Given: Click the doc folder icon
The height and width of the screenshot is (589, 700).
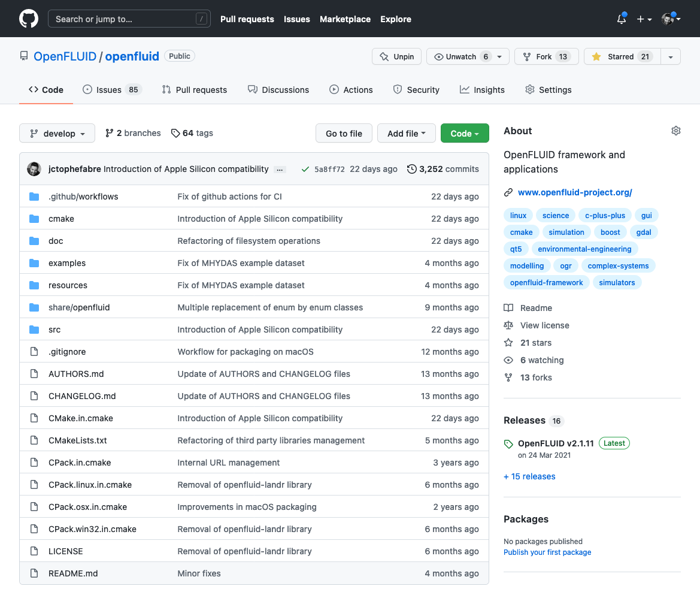Looking at the screenshot, I should 34,241.
